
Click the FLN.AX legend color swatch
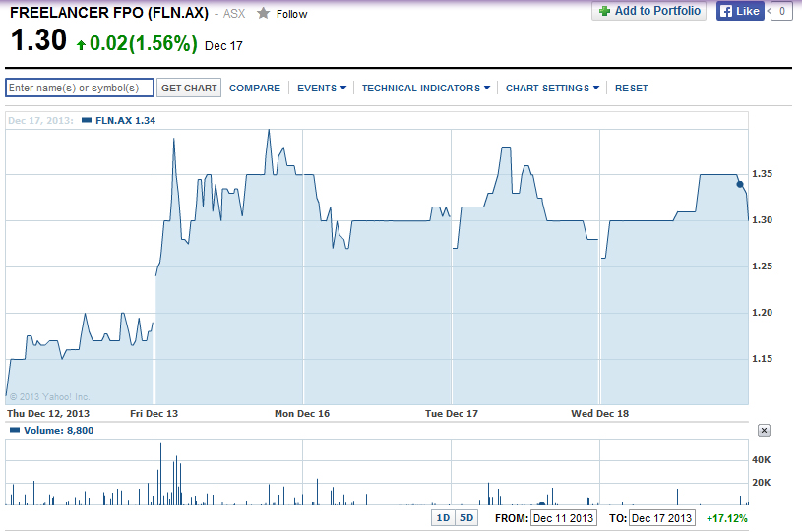[x=87, y=120]
